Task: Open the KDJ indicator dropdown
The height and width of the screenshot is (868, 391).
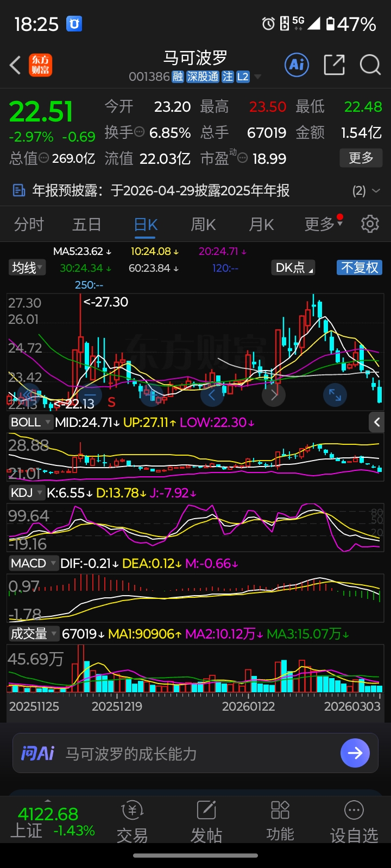Action: coord(26,493)
